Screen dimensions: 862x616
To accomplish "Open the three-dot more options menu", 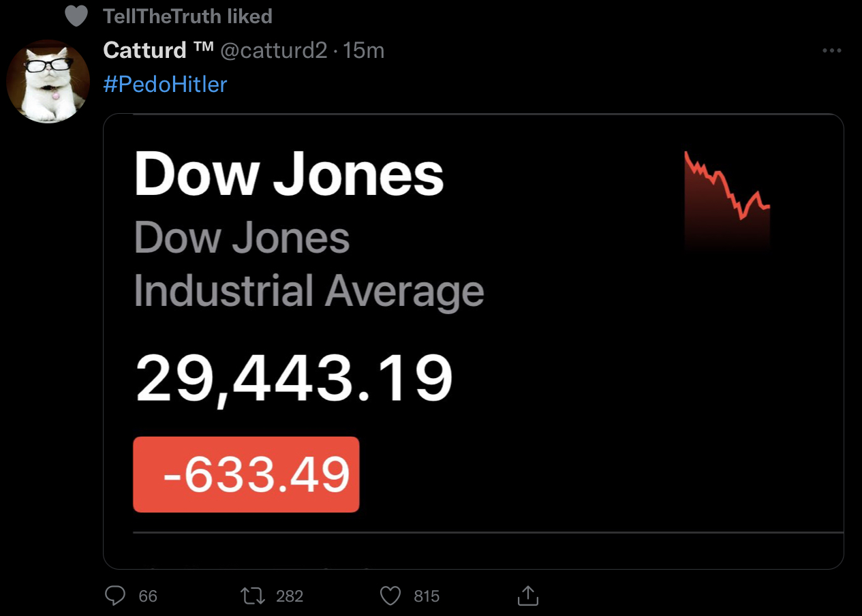I will point(831,50).
